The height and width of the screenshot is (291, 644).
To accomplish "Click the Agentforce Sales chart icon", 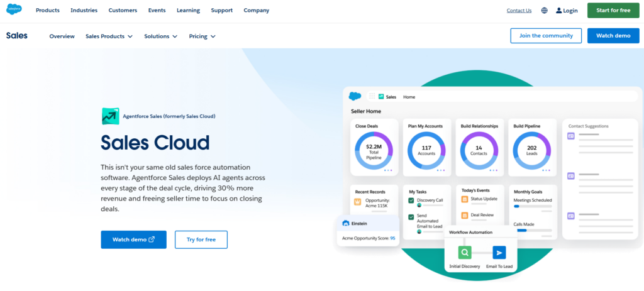I will (111, 116).
